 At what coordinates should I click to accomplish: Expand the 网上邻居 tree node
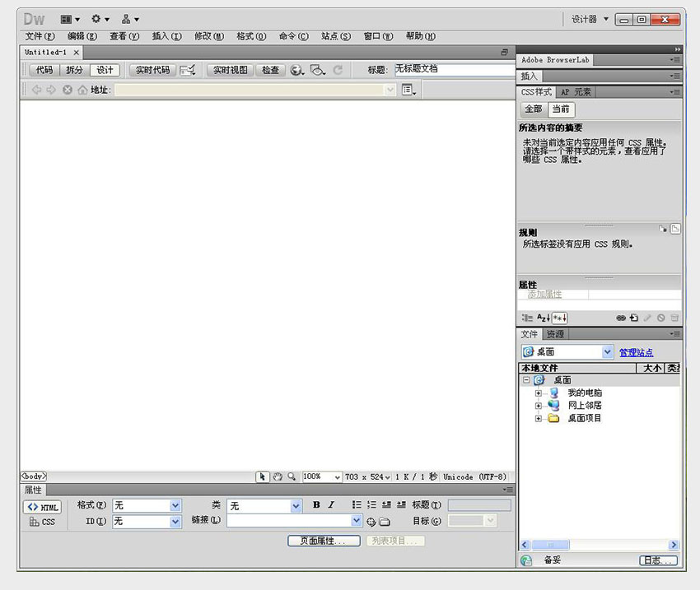tap(539, 406)
